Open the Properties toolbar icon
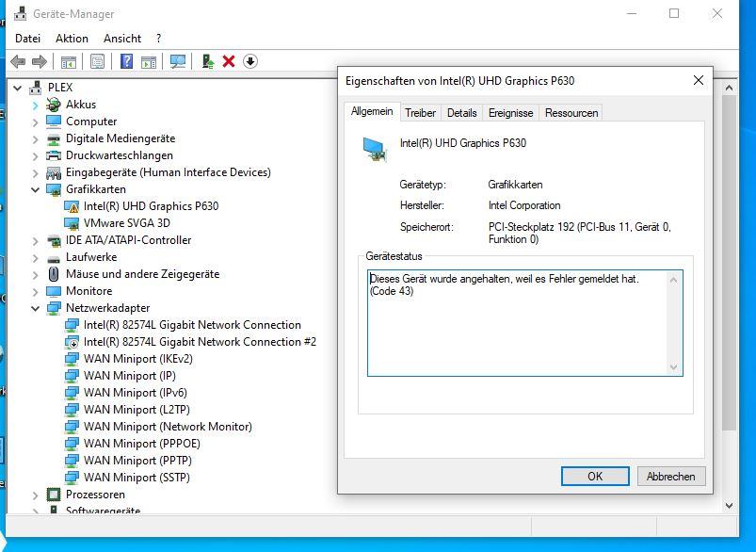Screen dimensions: 756x552 coord(97,62)
